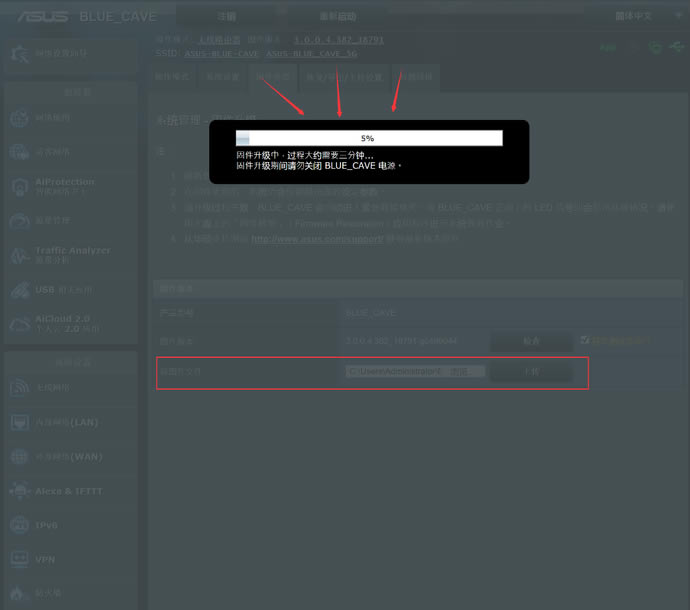This screenshot has width=690, height=610.
Task: Open Guest Network icon in sidebar
Action: tap(19, 152)
